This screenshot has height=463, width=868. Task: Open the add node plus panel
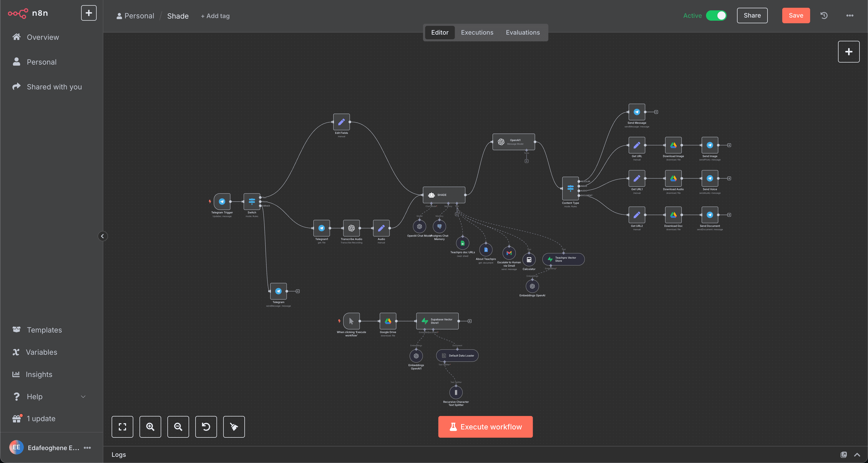click(x=848, y=52)
